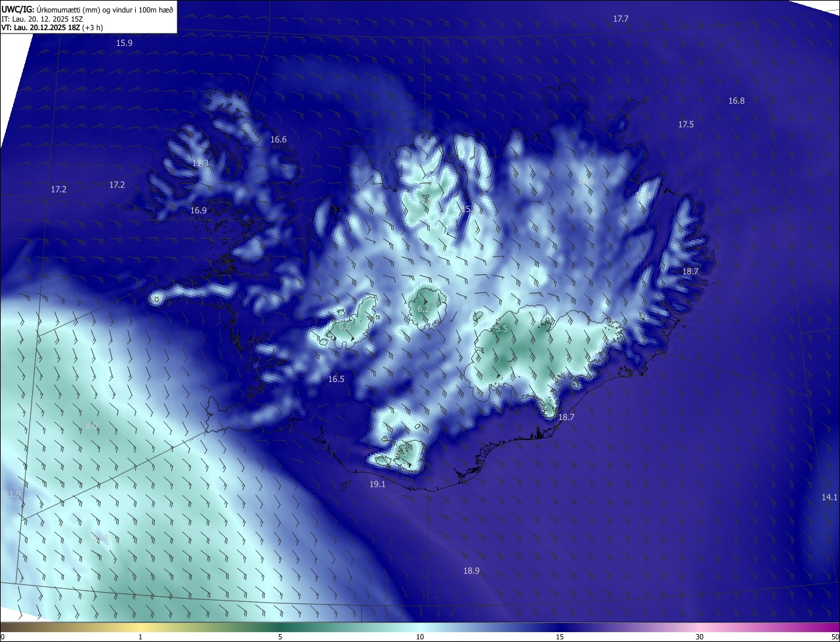The width and height of the screenshot is (840, 642).
Task: Click the 18.9 value label
Action: pos(471,571)
